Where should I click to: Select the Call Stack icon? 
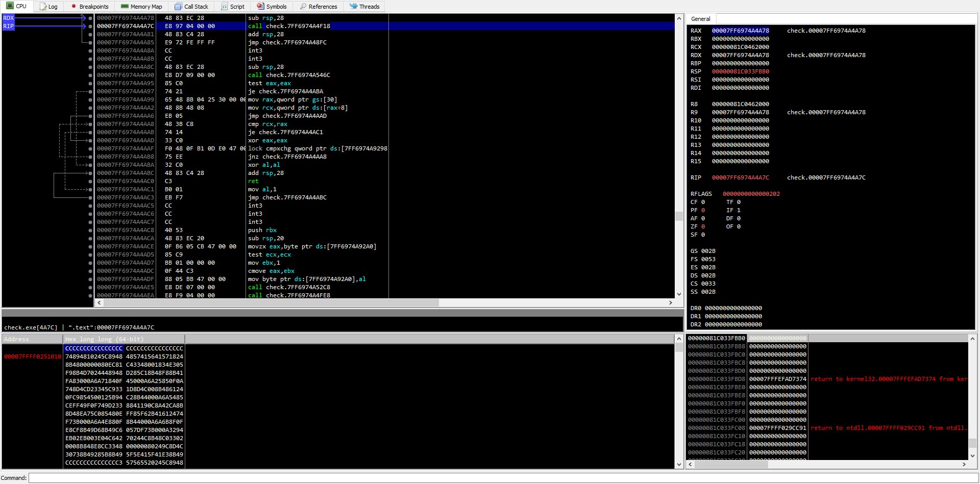[178, 7]
